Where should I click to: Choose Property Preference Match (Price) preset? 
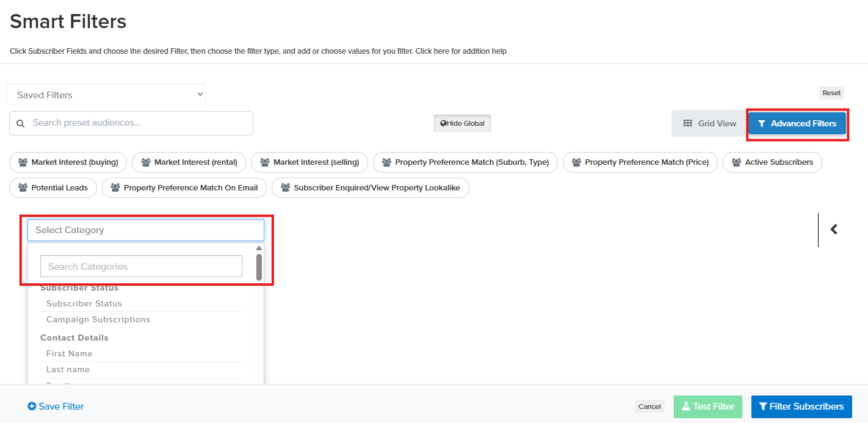tap(640, 162)
